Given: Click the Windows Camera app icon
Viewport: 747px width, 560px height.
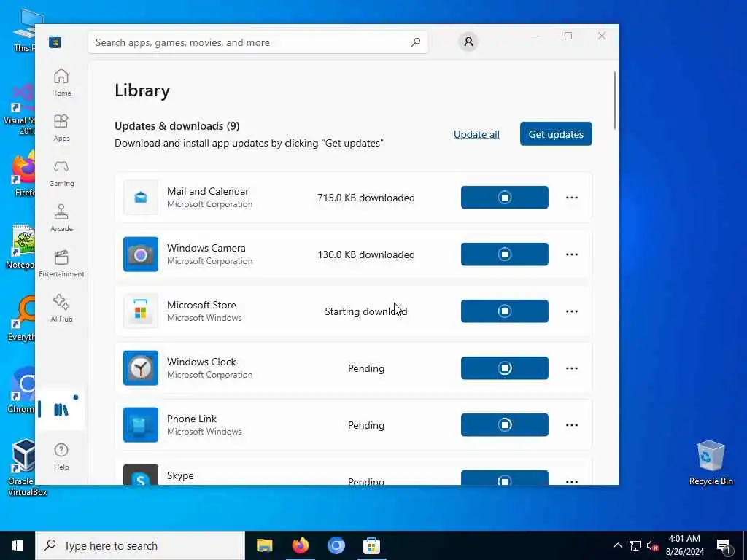Looking at the screenshot, I should [x=141, y=254].
